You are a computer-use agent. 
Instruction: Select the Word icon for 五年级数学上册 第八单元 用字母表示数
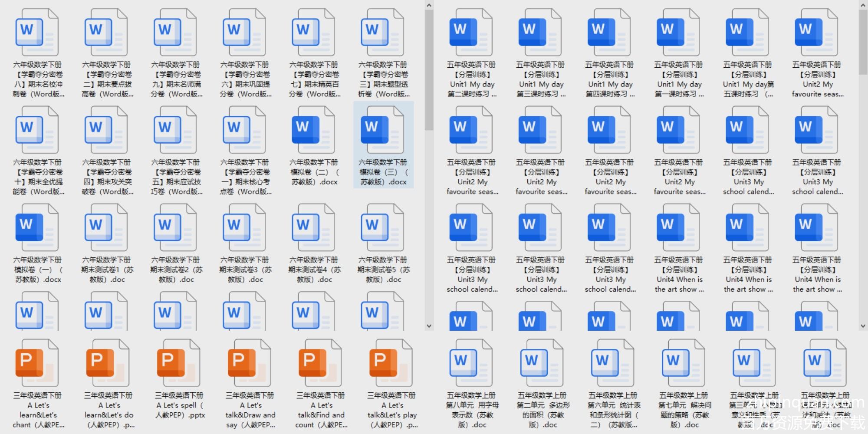pyautogui.click(x=471, y=363)
